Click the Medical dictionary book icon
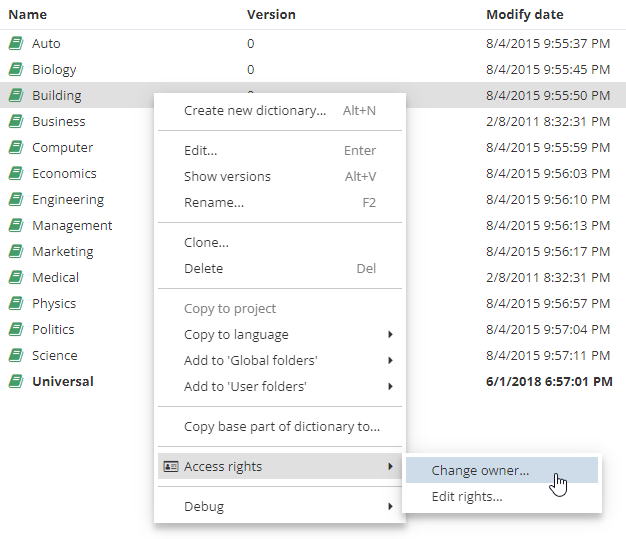Viewport: 626px width, 539px height. (16, 278)
